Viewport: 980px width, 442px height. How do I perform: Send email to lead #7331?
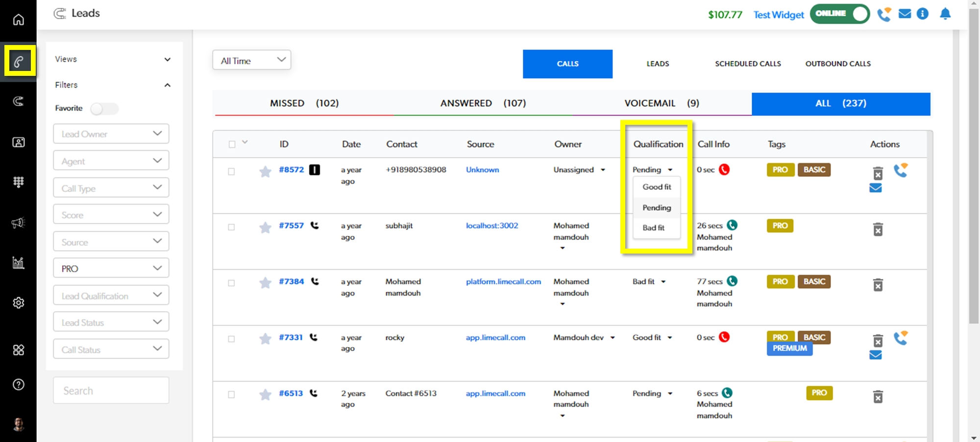point(876,355)
